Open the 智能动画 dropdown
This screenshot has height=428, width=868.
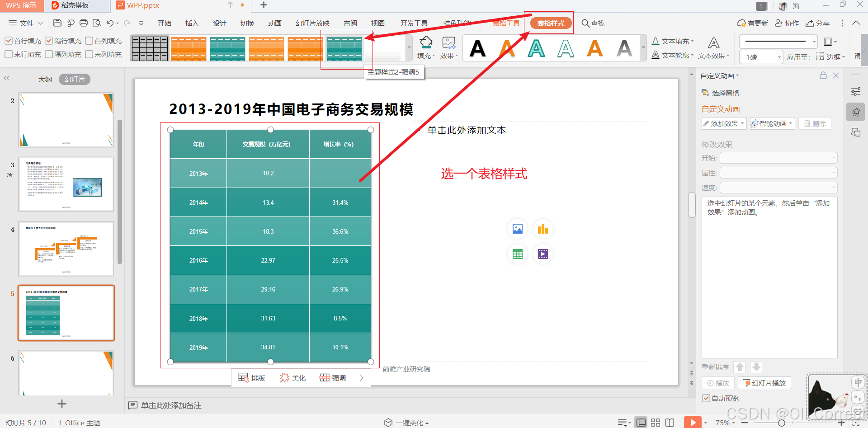pyautogui.click(x=772, y=123)
